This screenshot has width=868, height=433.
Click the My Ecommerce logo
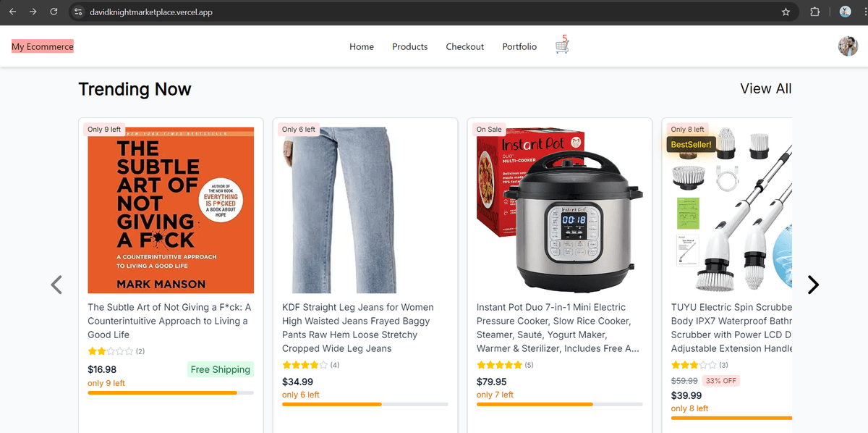42,46
